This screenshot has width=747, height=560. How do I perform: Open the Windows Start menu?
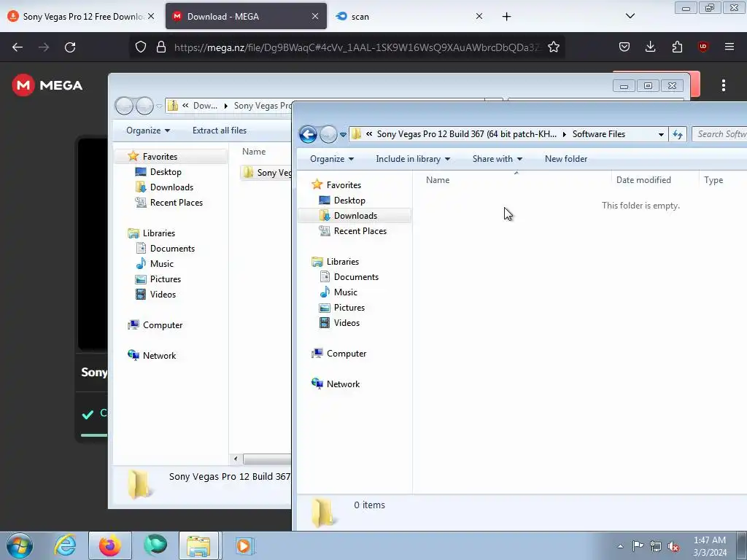click(20, 545)
